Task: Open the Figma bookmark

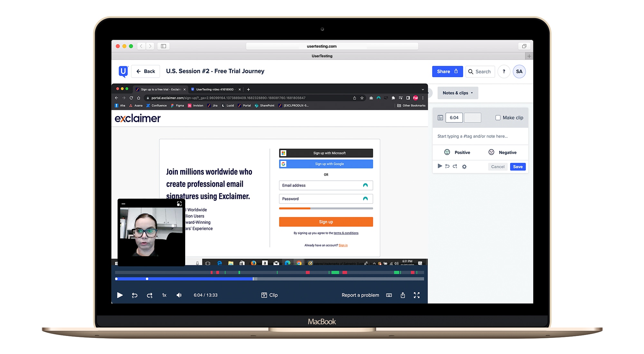Action: point(177,106)
